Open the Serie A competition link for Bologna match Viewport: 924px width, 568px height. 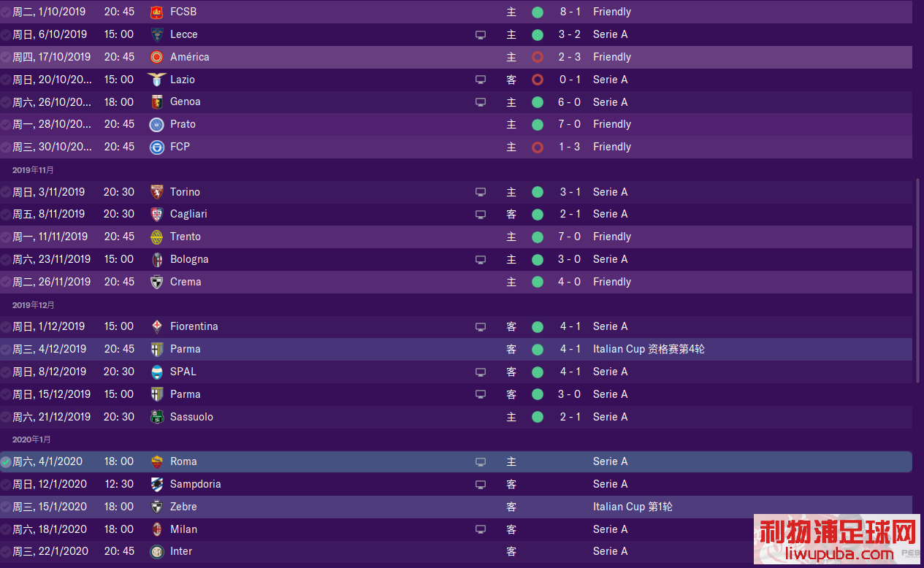coord(610,259)
